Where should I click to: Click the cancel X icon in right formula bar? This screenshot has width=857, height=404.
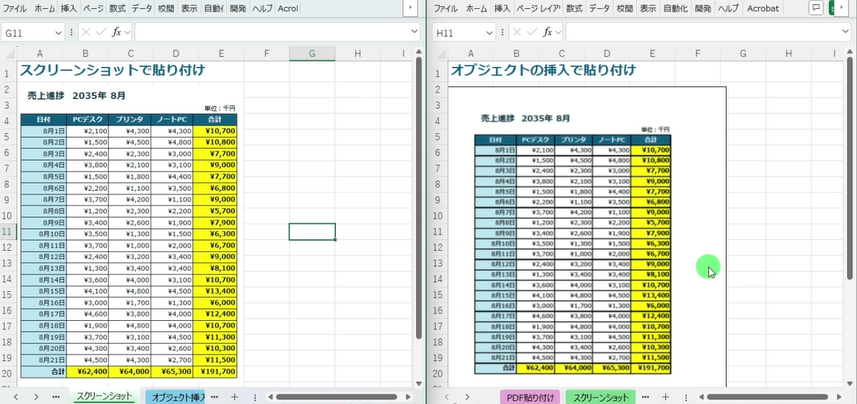tap(517, 32)
